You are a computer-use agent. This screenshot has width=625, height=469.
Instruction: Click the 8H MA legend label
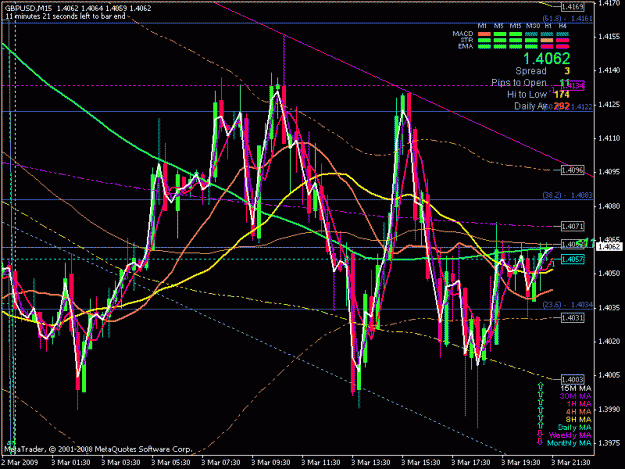[579, 419]
